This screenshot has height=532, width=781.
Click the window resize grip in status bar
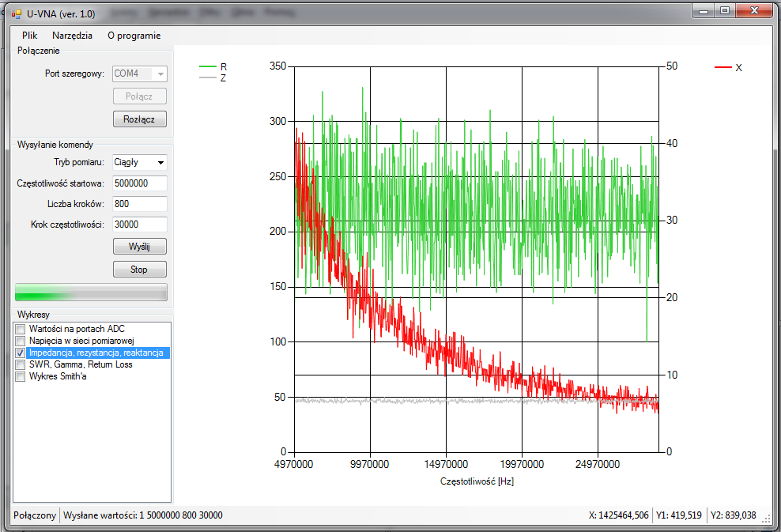[766, 518]
